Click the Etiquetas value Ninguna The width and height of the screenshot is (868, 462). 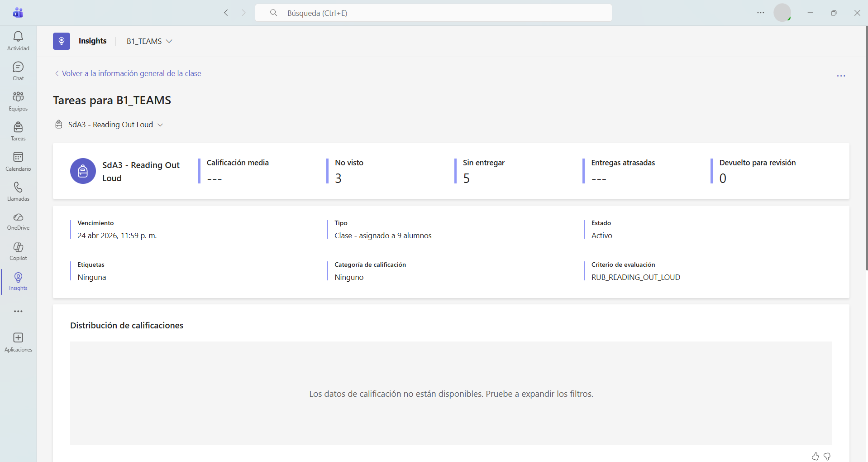91,277
